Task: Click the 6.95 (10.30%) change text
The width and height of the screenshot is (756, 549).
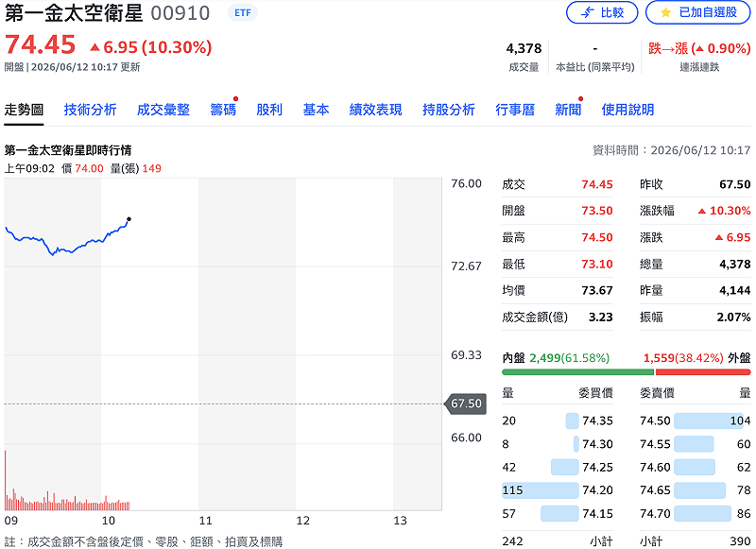Action: (x=151, y=47)
